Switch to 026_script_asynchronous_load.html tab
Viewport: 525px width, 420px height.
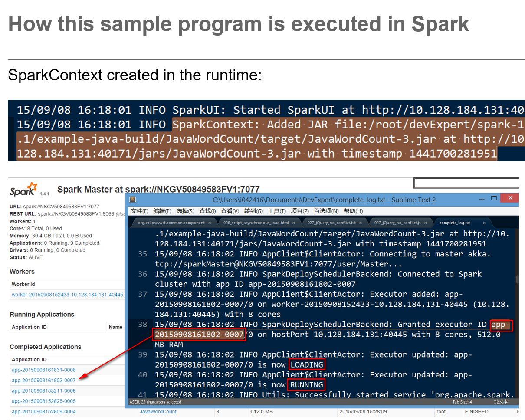256,223
